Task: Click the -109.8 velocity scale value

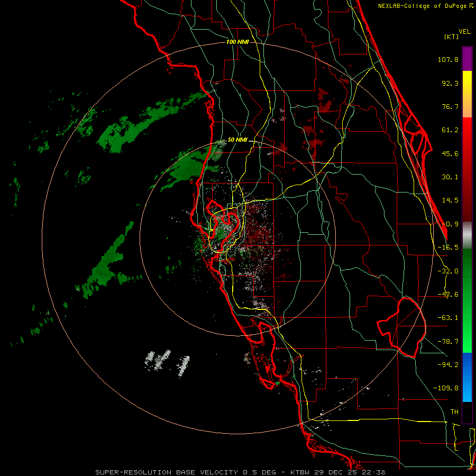Action: [446, 388]
